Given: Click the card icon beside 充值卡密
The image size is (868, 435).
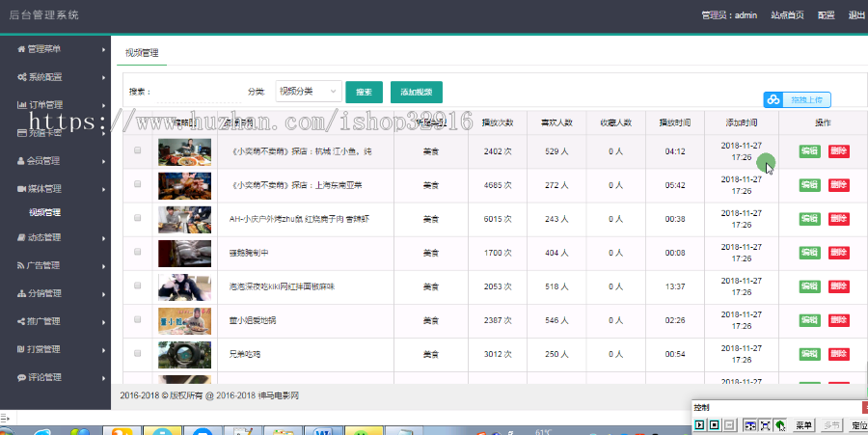Looking at the screenshot, I should [22, 133].
